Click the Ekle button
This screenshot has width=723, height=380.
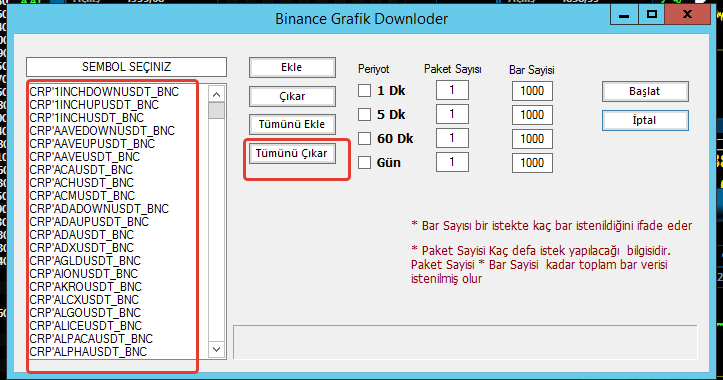(292, 67)
